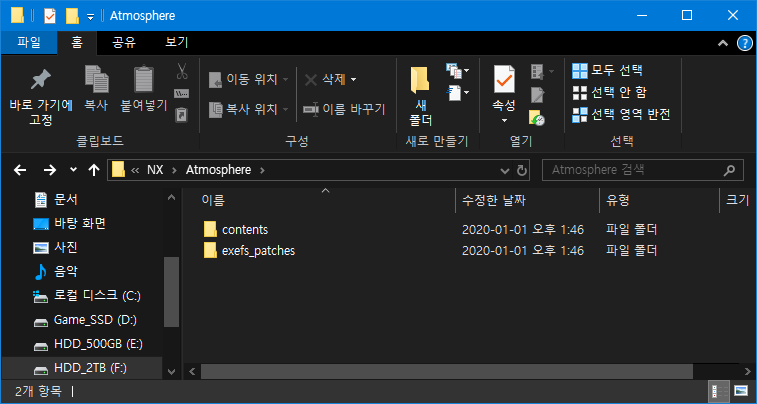Open the New item dropdown icon
Image resolution: width=757 pixels, height=404 pixels.
(457, 71)
